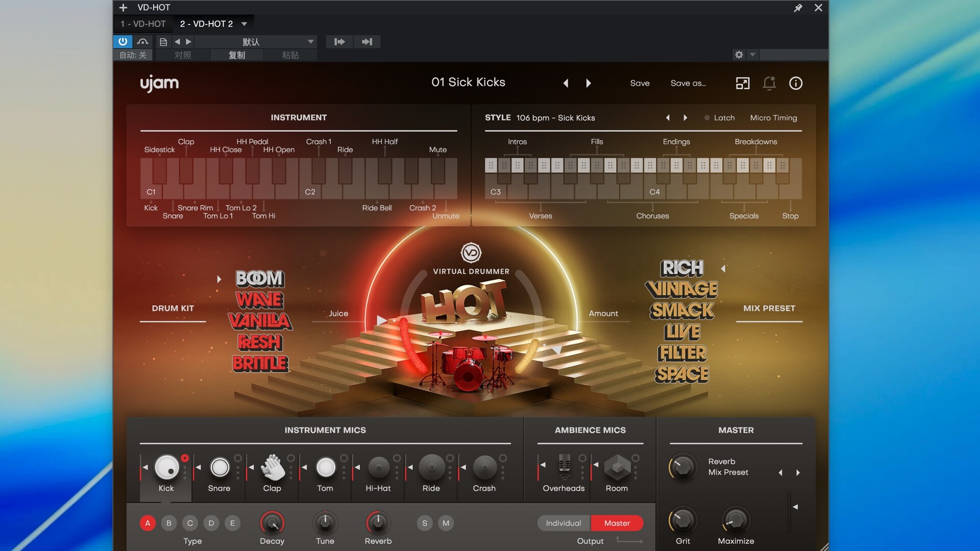Select the WAVE drum kit
The width and height of the screenshot is (980, 551).
(x=260, y=300)
